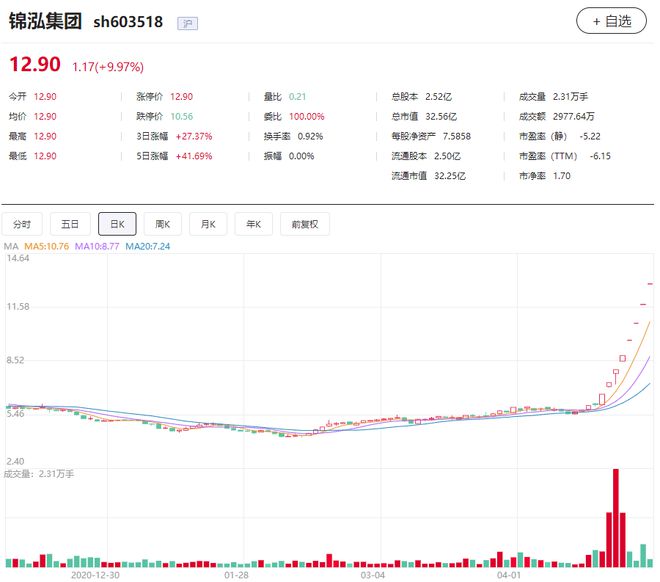Click the 2020-12-30 date axis label
The image size is (660, 582).
pyautogui.click(x=95, y=575)
